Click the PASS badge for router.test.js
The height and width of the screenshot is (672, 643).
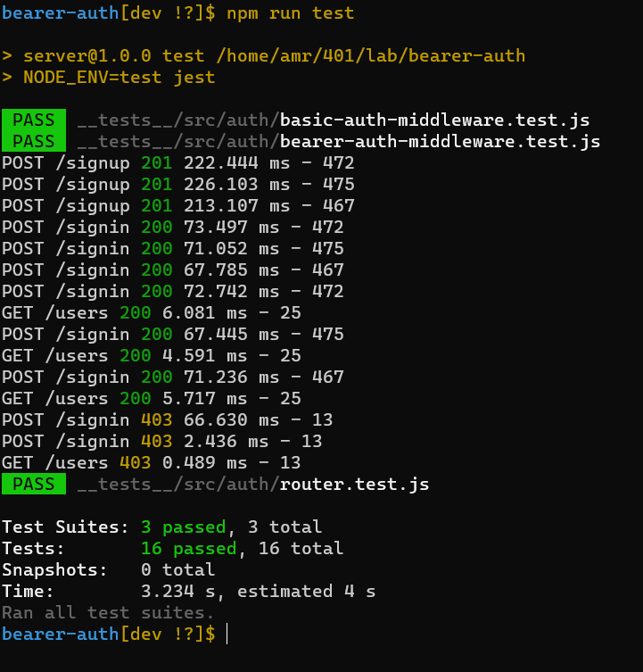pos(34,484)
